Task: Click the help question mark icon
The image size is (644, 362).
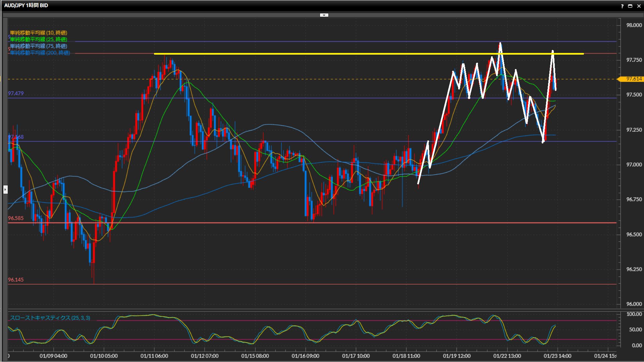Action: [622, 6]
